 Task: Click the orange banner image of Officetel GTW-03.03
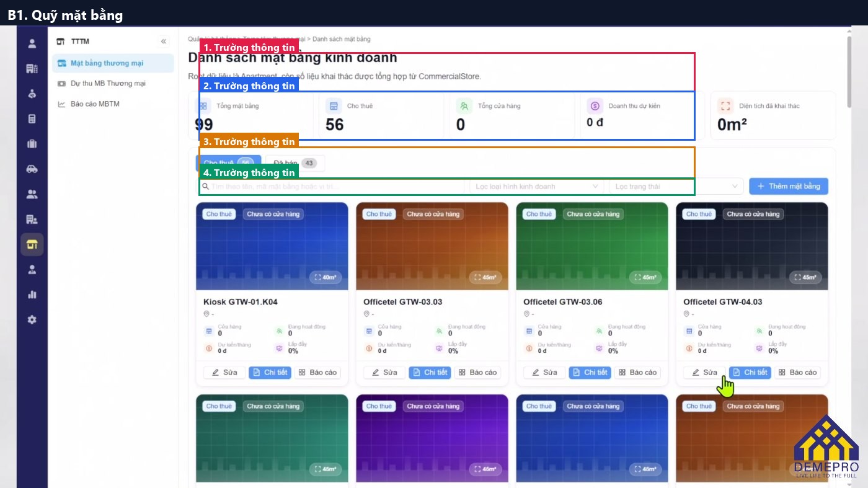[x=432, y=246]
